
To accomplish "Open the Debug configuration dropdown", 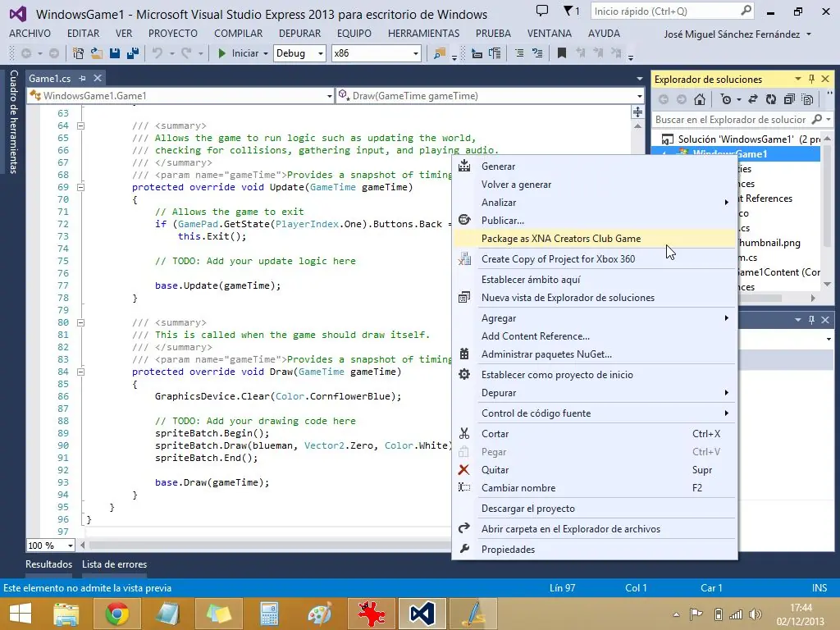I will click(x=320, y=53).
